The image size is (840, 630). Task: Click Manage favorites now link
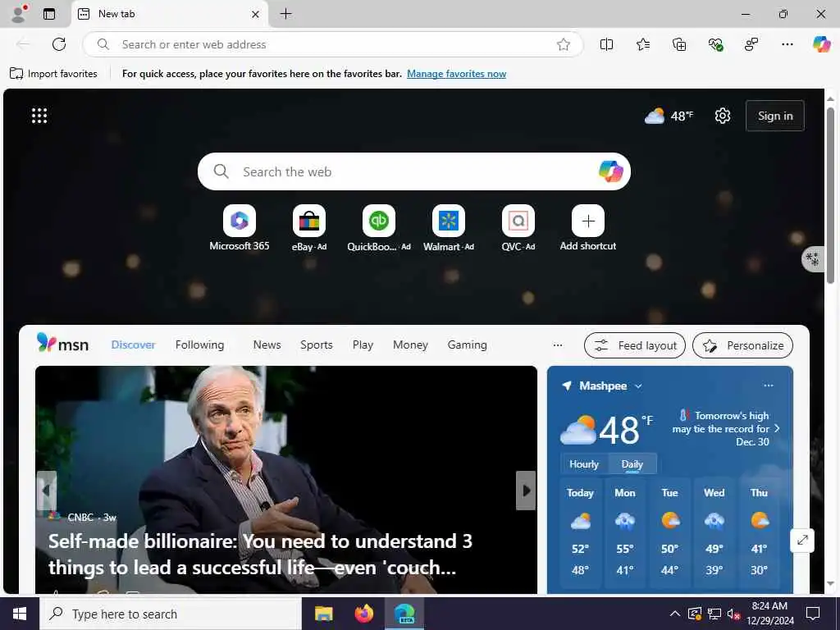click(x=456, y=74)
